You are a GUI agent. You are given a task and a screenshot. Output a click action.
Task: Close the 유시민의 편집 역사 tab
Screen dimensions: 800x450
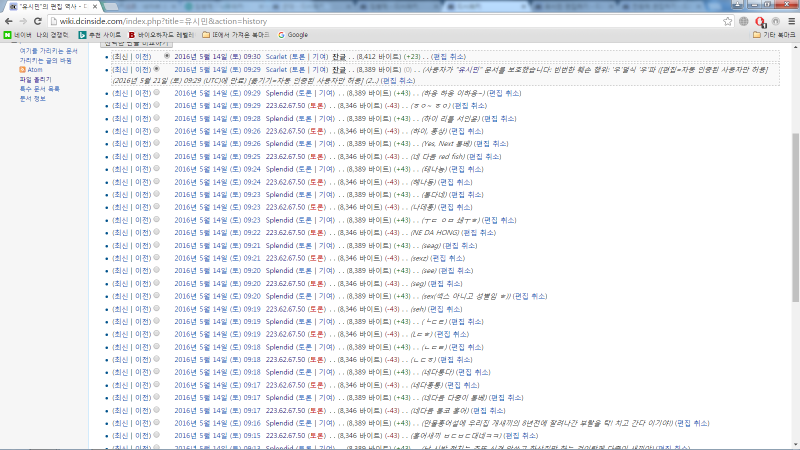tap(95, 7)
